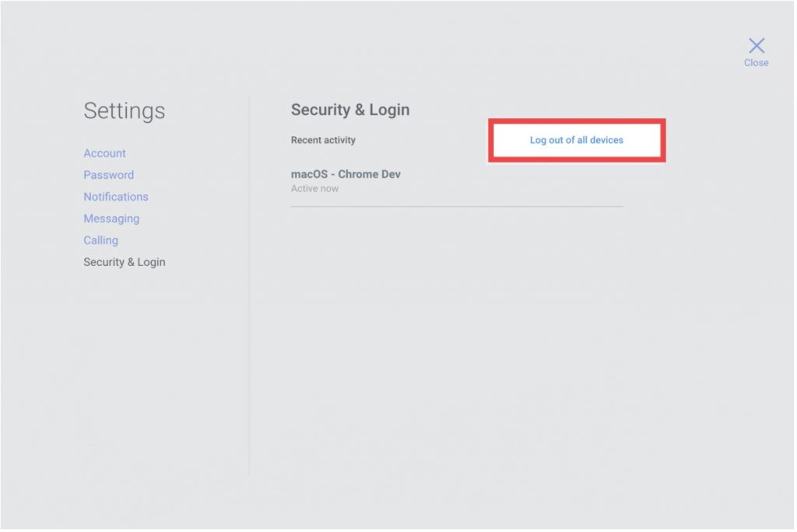
Task: Click the word Login in the page heading
Action: point(389,110)
